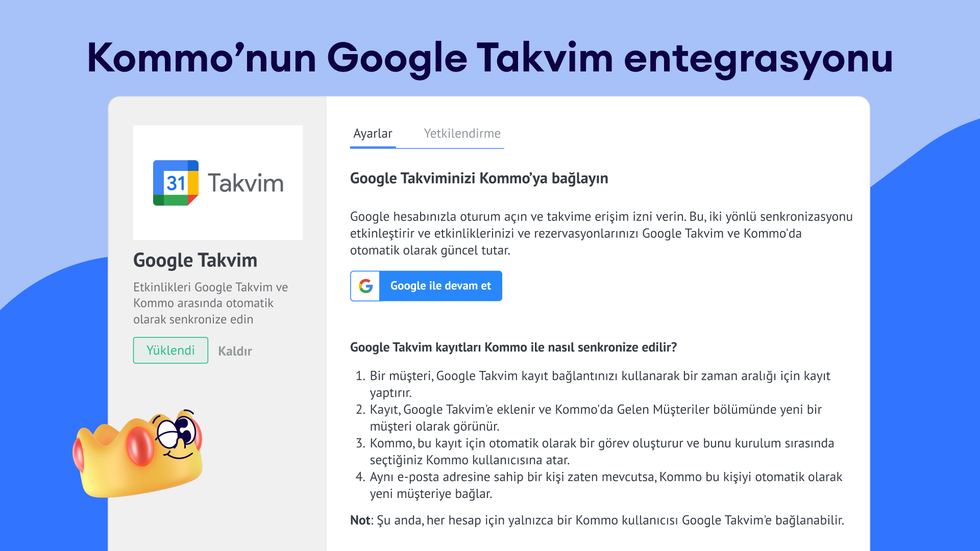
Task: Switch to the Yetkilendirme tab
Action: point(462,134)
